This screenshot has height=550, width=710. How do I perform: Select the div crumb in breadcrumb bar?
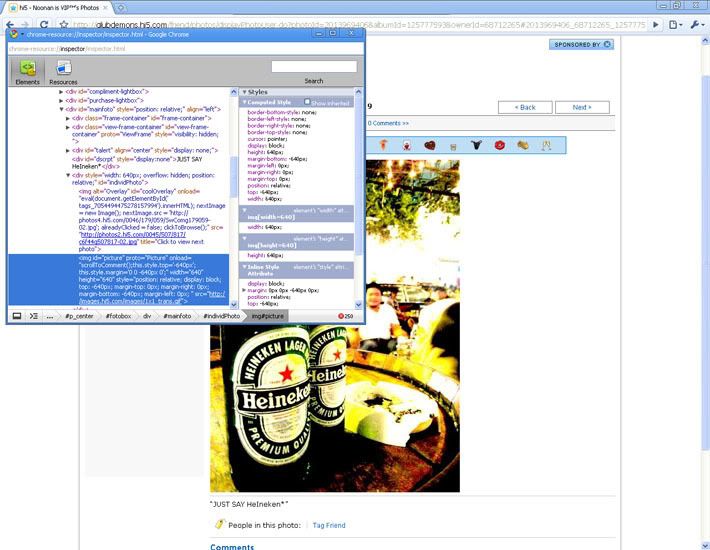coord(147,316)
